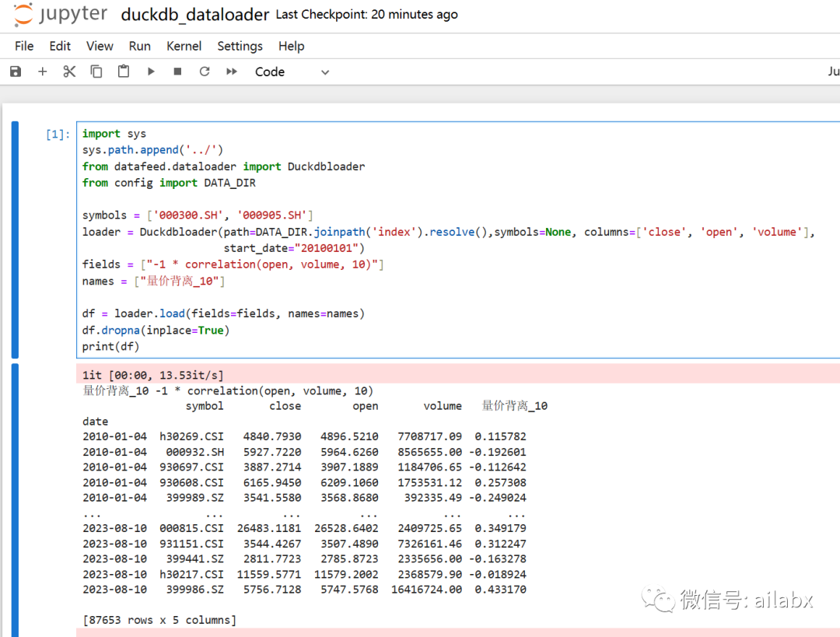Run the selected cell with the play icon
This screenshot has width=840, height=637.
click(151, 72)
